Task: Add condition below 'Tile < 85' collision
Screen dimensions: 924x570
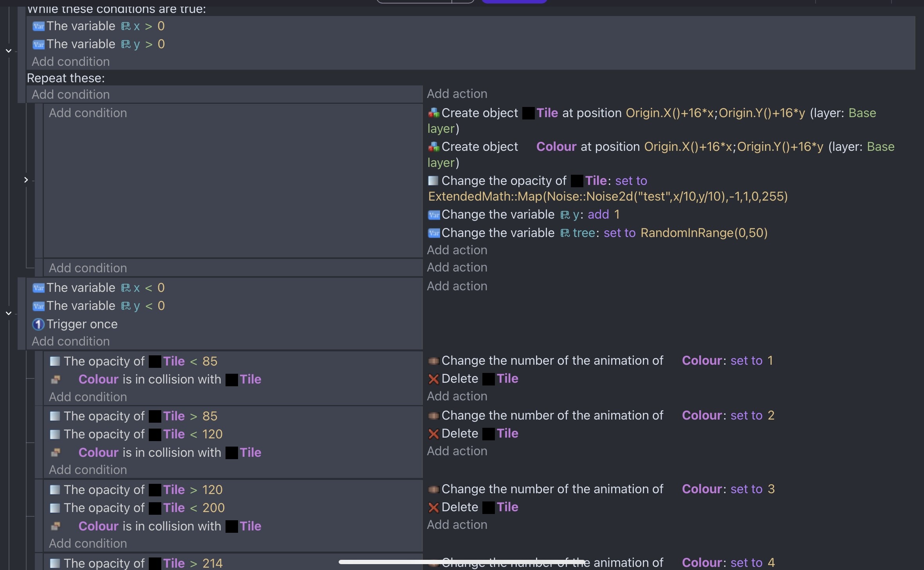Action: (88, 397)
